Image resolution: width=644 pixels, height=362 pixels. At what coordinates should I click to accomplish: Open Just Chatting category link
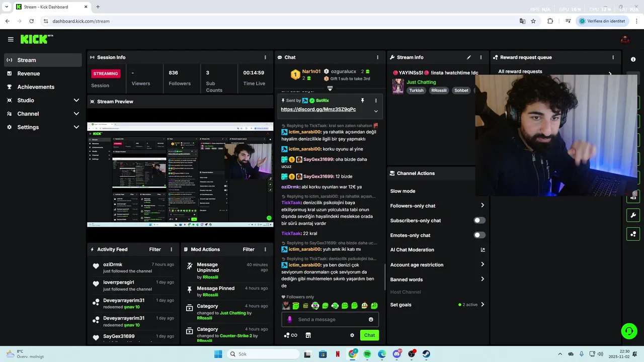pyautogui.click(x=421, y=82)
